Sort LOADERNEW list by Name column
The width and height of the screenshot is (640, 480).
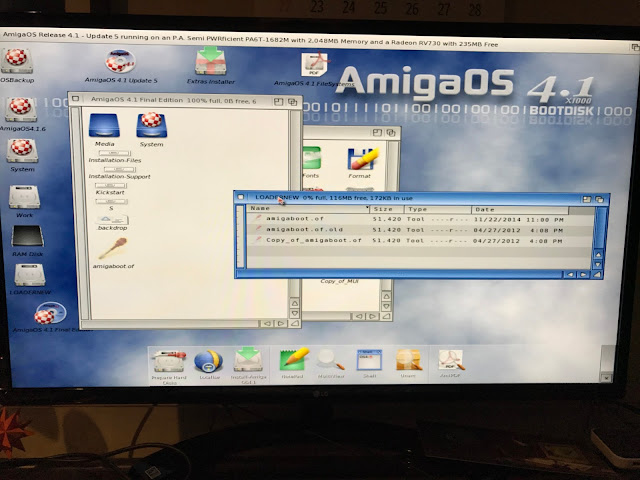tap(309, 209)
